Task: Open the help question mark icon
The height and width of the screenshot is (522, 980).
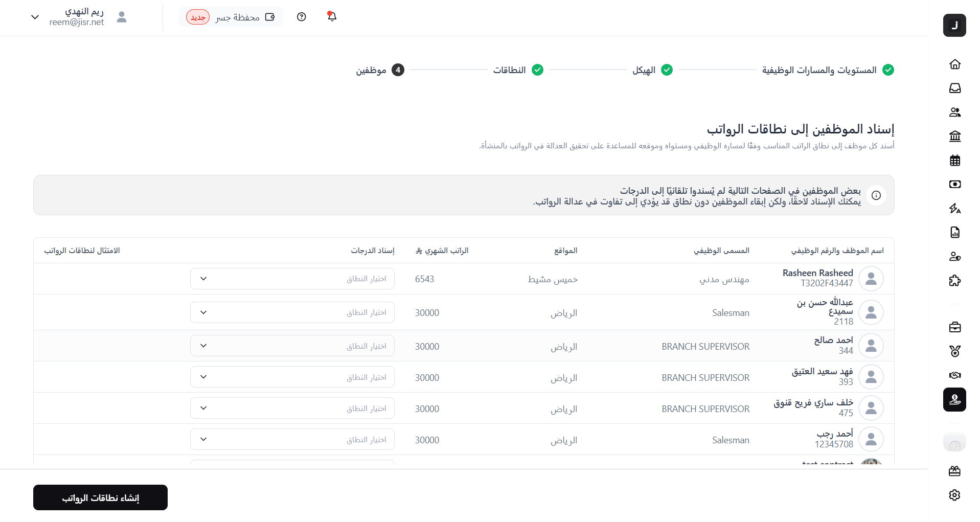Action: click(302, 17)
